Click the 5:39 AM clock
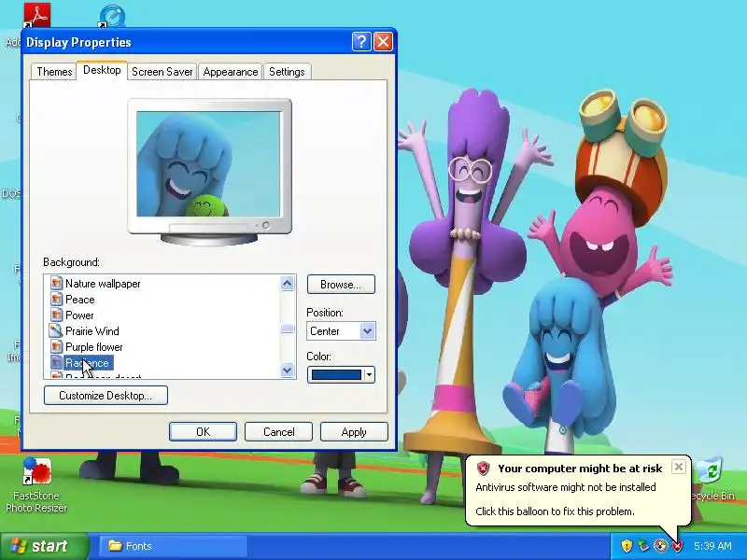Viewport: 747px width, 560px height. (712, 546)
